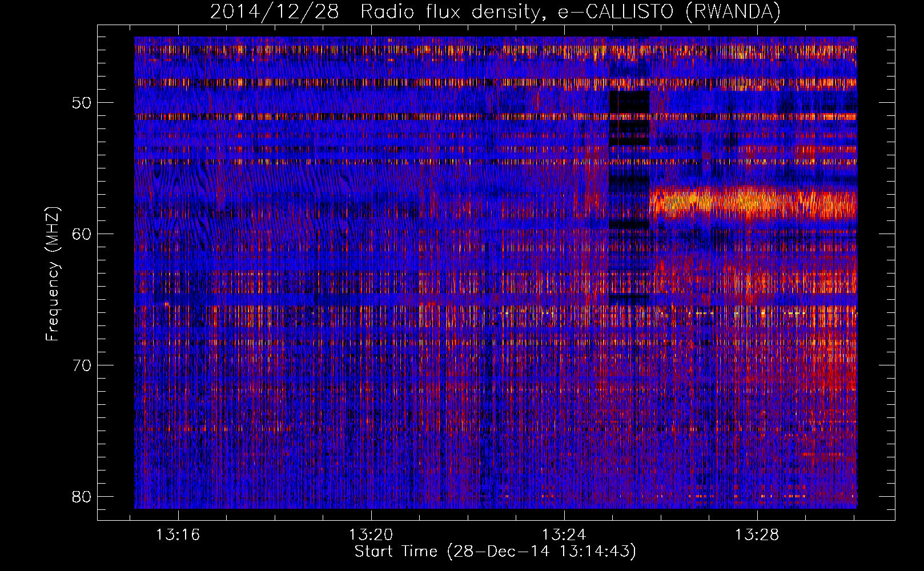Click the plot title "Radio flux density, e-CALLISTO (RWANDA)"
Viewport: 924px width, 571px height.
point(570,12)
